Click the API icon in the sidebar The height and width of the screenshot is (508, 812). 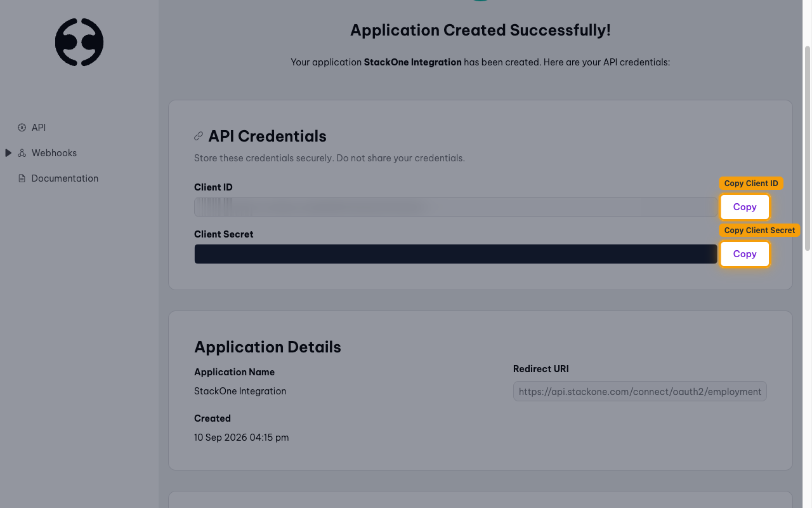tap(22, 128)
